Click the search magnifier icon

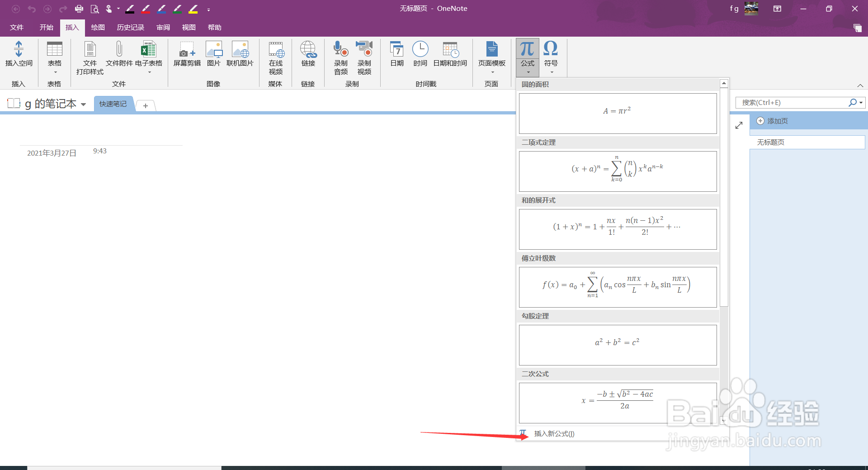(x=852, y=103)
